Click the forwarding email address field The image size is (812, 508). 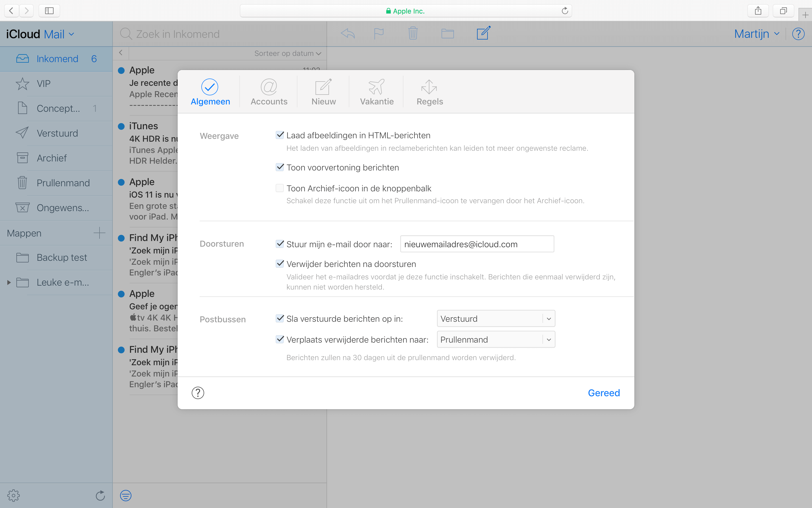pyautogui.click(x=477, y=244)
